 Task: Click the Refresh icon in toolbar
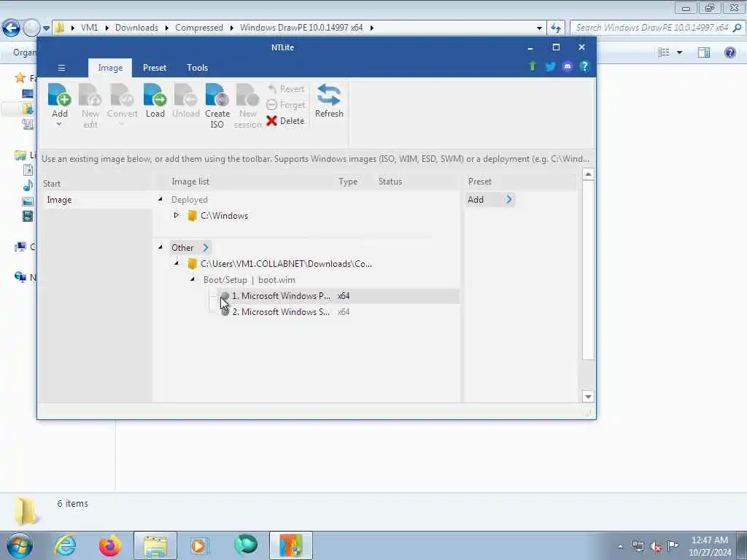click(x=329, y=95)
